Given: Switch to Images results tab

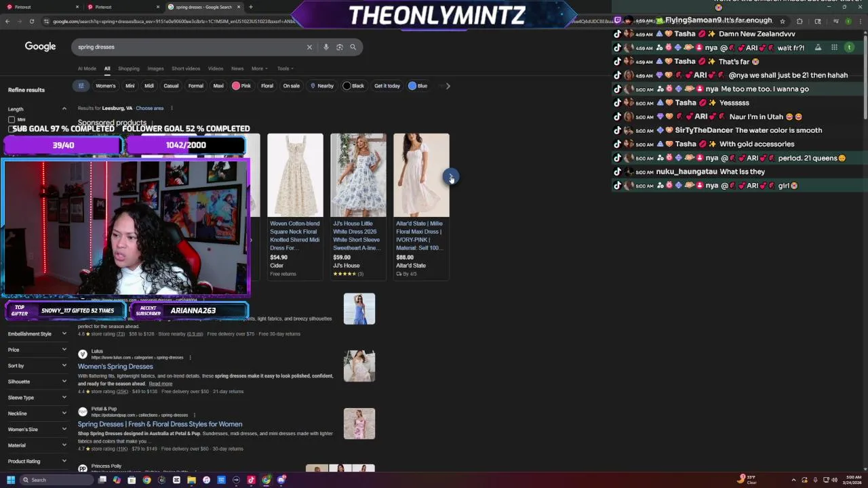Looking at the screenshot, I should pyautogui.click(x=155, y=68).
